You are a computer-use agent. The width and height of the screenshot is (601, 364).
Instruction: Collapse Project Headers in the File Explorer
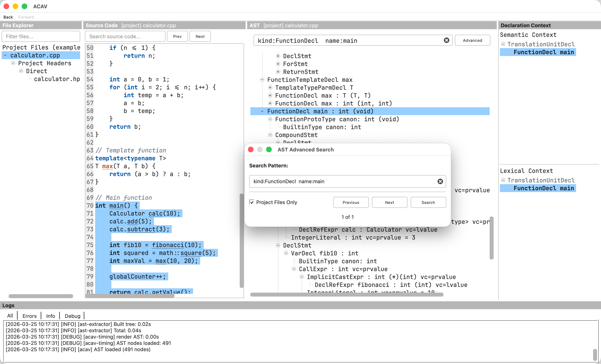(x=13, y=63)
